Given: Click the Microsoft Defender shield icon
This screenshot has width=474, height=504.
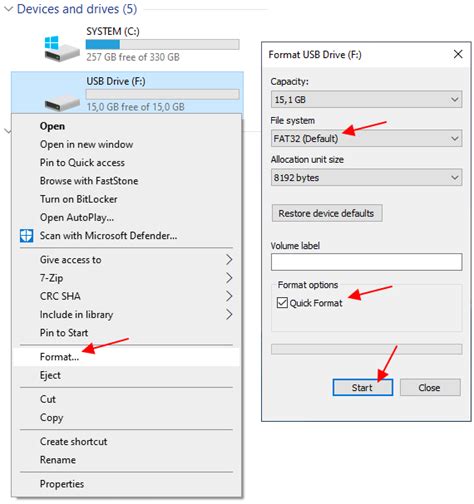Looking at the screenshot, I should tap(26, 235).
